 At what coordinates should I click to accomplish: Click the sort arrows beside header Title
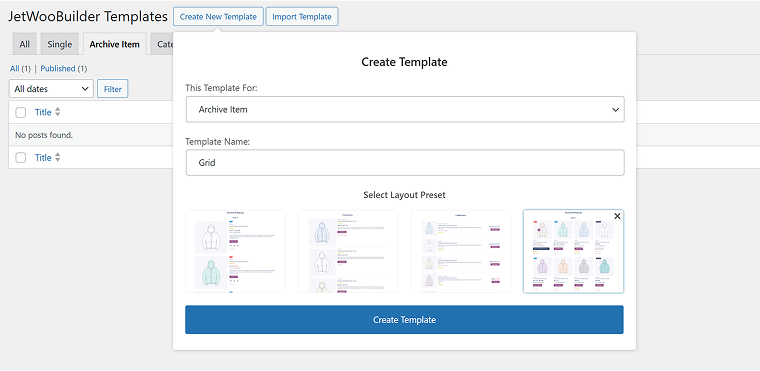pyautogui.click(x=58, y=113)
